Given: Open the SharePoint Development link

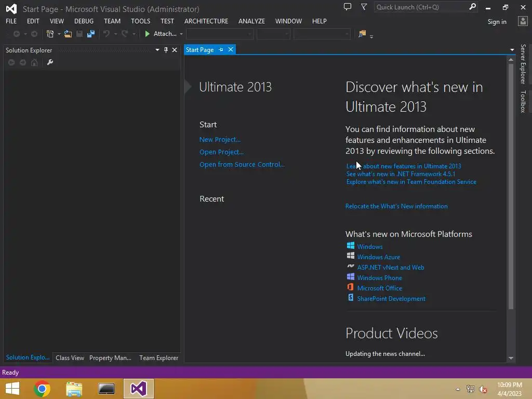Looking at the screenshot, I should pos(391,299).
